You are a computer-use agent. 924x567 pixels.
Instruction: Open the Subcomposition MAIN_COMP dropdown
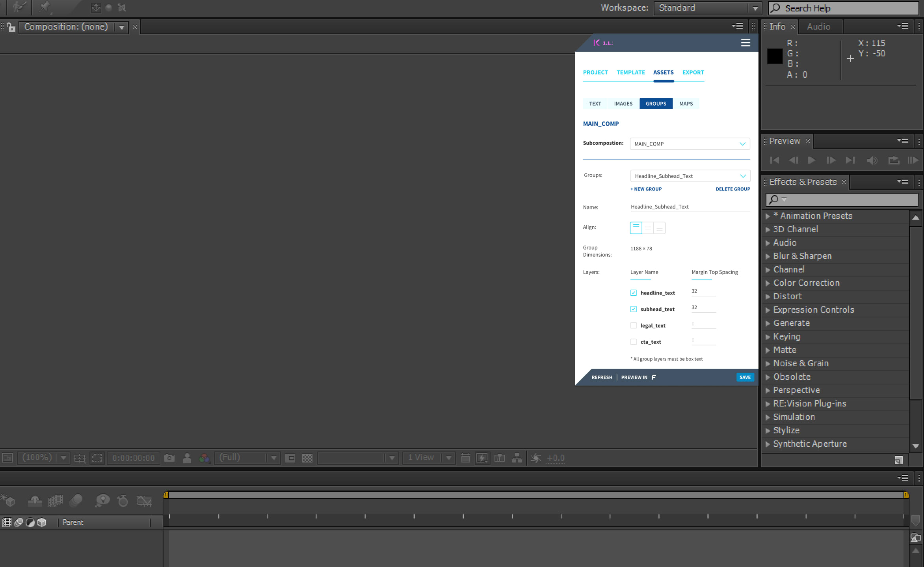click(x=690, y=144)
